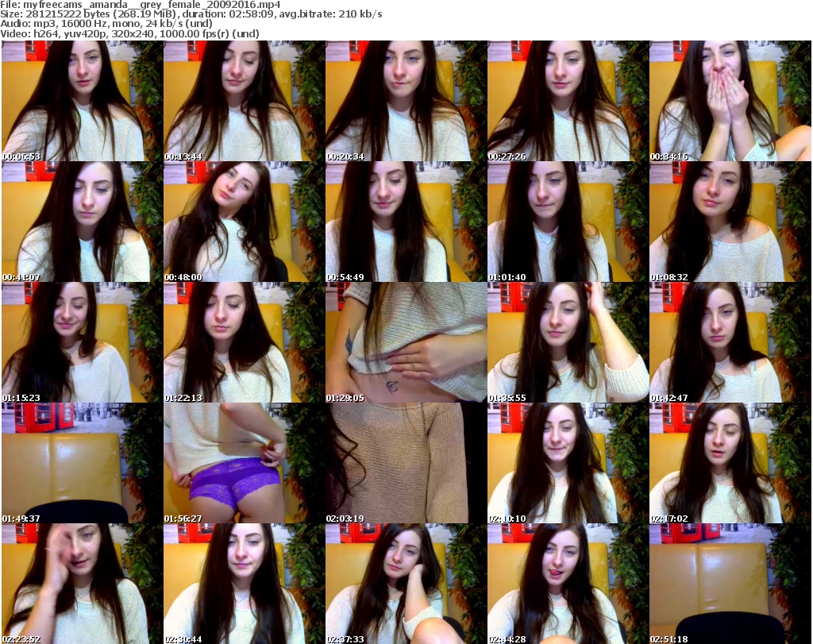Screen dimensions: 813x644
Task: Choose the frame stamped 02:17:02
Action: coord(730,463)
